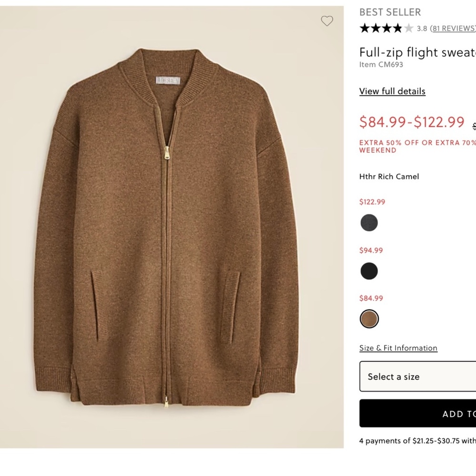The image size is (476, 476).
Task: Expand Size & Fit Information
Action: [398, 348]
